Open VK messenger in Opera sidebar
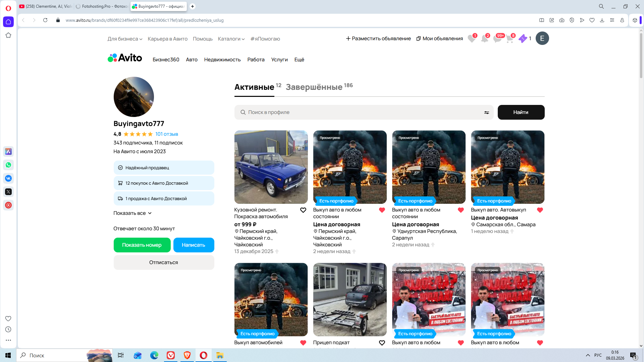The height and width of the screenshot is (362, 644). pos(8,178)
